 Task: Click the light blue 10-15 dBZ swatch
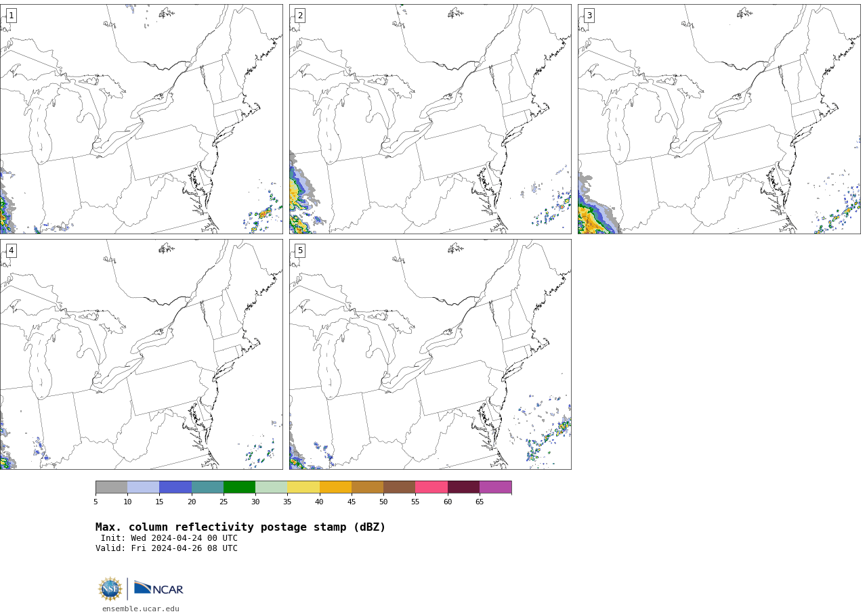143,487
